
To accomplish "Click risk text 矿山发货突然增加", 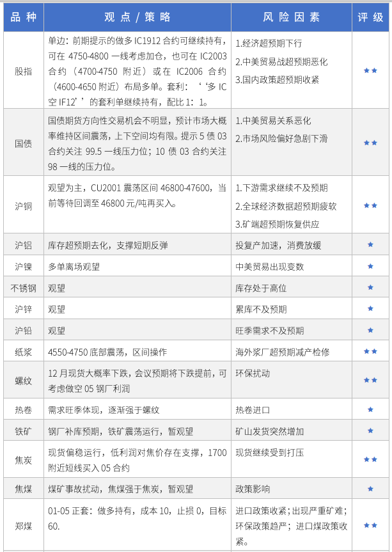I will tap(270, 432).
